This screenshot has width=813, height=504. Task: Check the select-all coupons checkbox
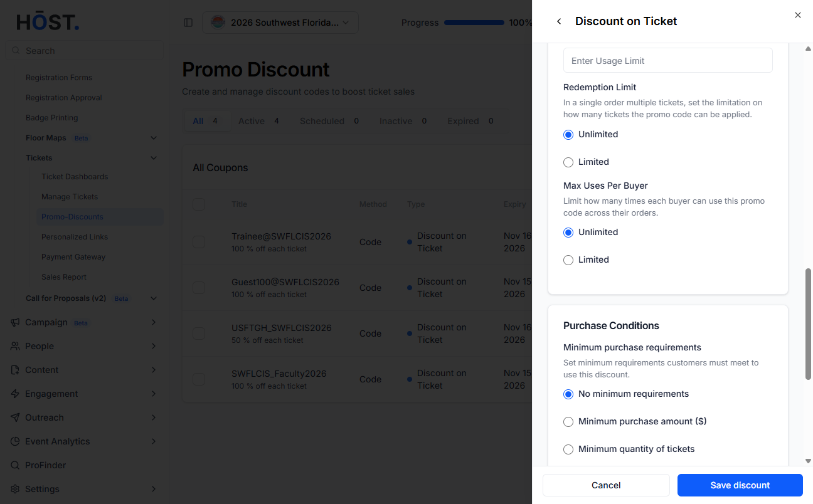pos(199,204)
